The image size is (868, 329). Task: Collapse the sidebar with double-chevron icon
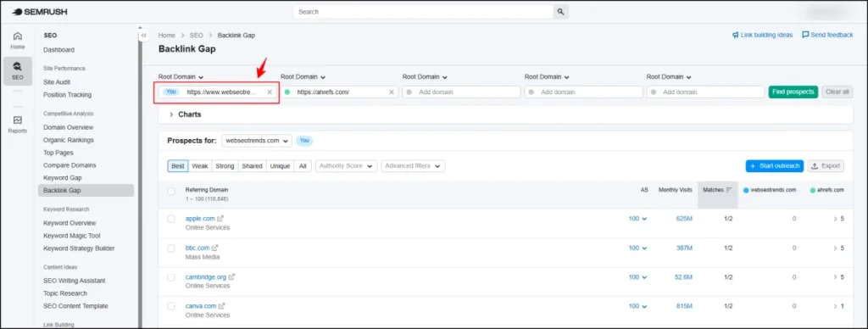[143, 35]
